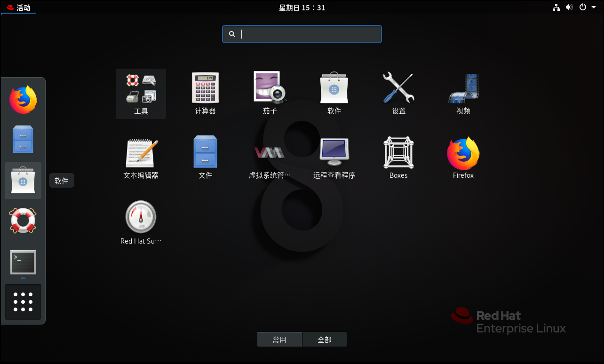Open the 文本编辑器 text editor
The height and width of the screenshot is (364, 604).
coord(141,158)
